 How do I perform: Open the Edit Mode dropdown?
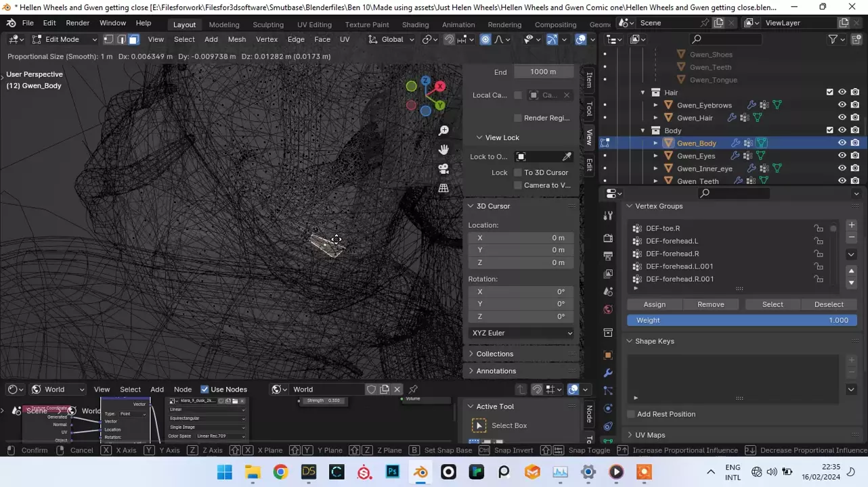[x=64, y=39]
